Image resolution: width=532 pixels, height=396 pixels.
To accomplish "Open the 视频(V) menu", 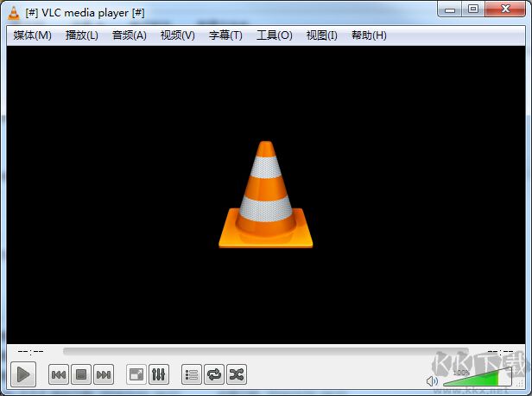I will click(x=177, y=35).
